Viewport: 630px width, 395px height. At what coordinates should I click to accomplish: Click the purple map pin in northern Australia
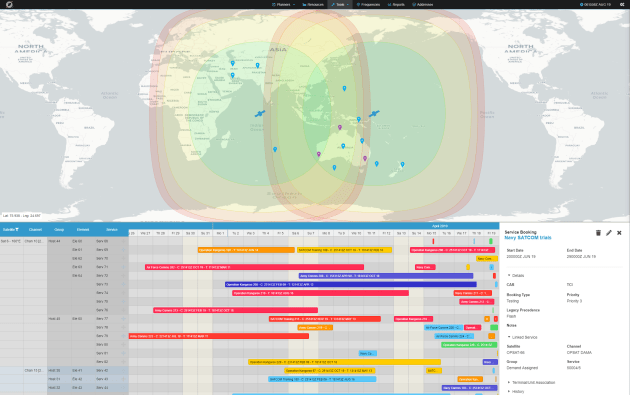click(340, 127)
